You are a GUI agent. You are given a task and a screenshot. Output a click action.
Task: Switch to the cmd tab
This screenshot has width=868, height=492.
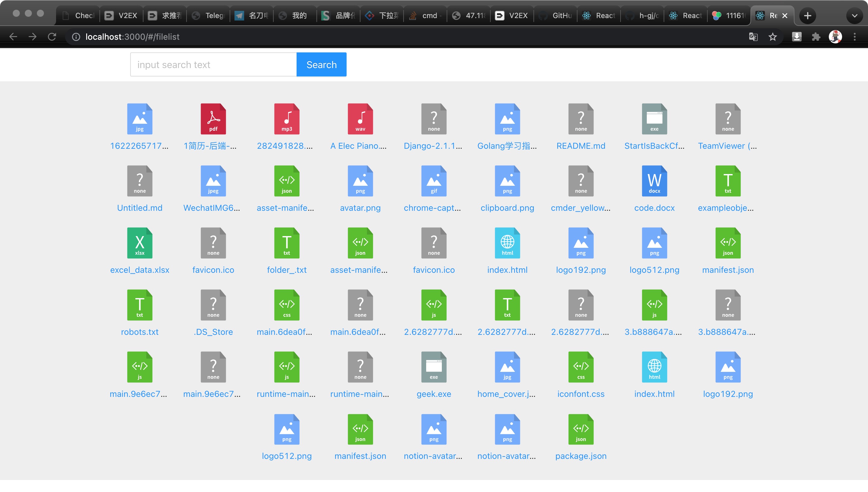pos(425,16)
